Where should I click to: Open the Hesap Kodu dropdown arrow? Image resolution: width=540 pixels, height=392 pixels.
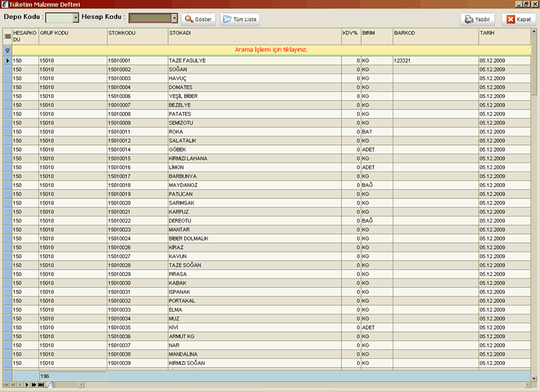click(x=174, y=18)
